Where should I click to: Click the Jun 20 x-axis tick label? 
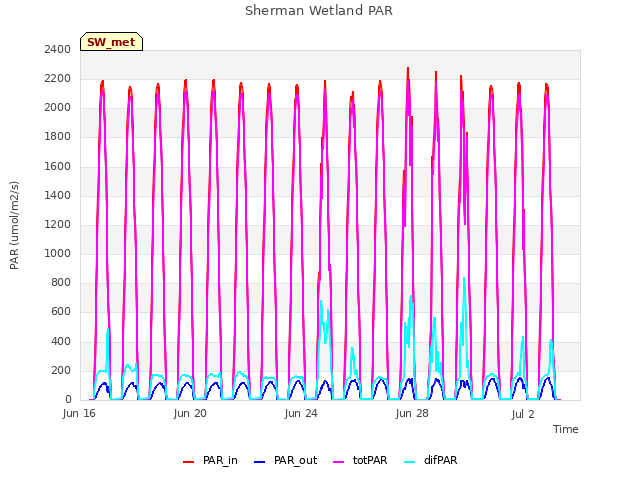pyautogui.click(x=190, y=413)
